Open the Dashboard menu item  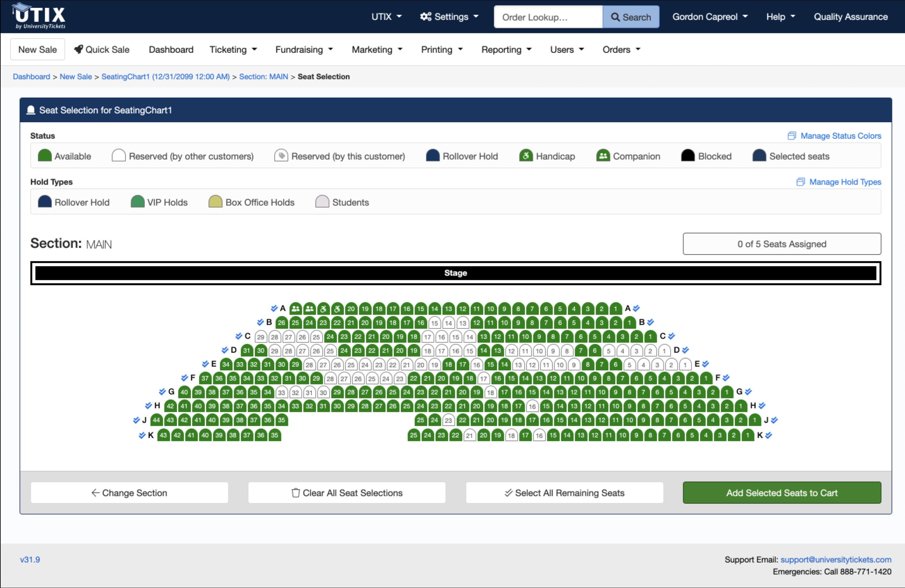pyautogui.click(x=171, y=49)
